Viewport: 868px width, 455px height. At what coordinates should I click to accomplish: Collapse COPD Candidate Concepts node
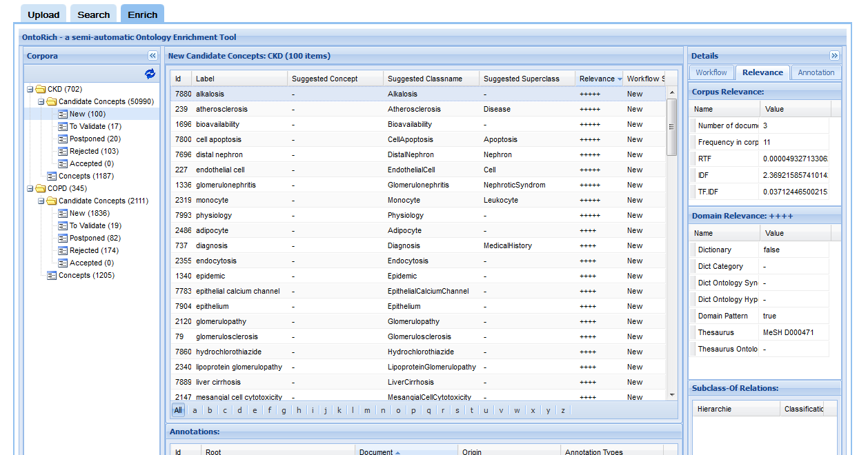[41, 201]
